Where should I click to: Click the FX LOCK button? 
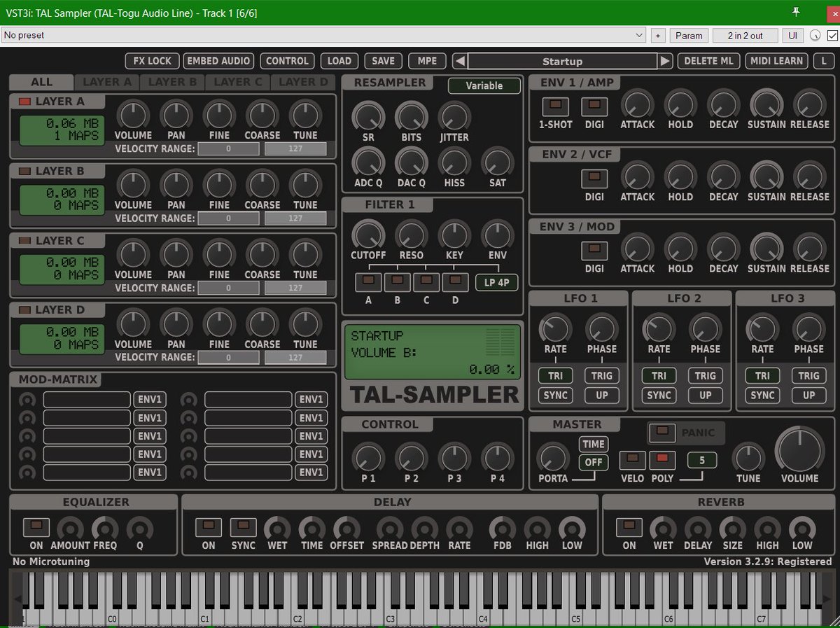(x=153, y=61)
